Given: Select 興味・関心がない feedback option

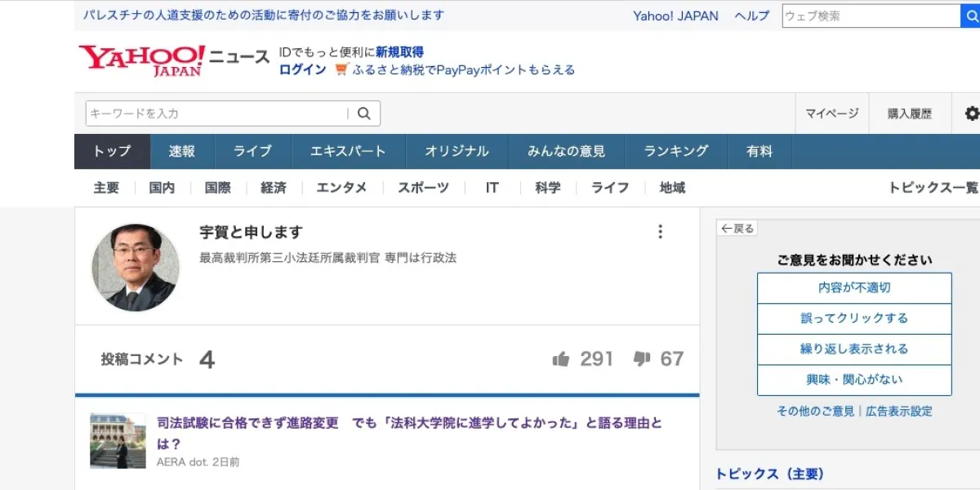Looking at the screenshot, I should pos(854,380).
